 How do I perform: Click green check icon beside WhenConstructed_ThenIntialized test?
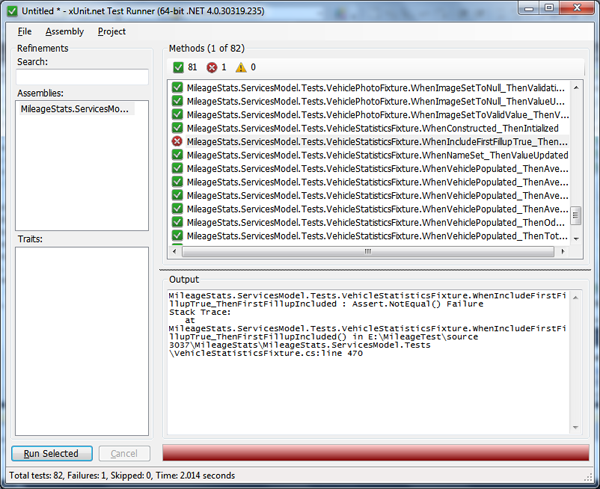(177, 128)
